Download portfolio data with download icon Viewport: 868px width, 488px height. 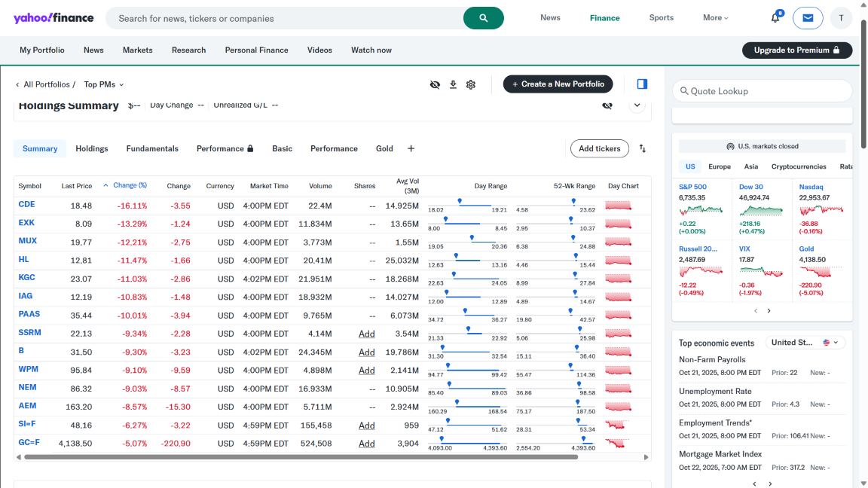click(453, 84)
